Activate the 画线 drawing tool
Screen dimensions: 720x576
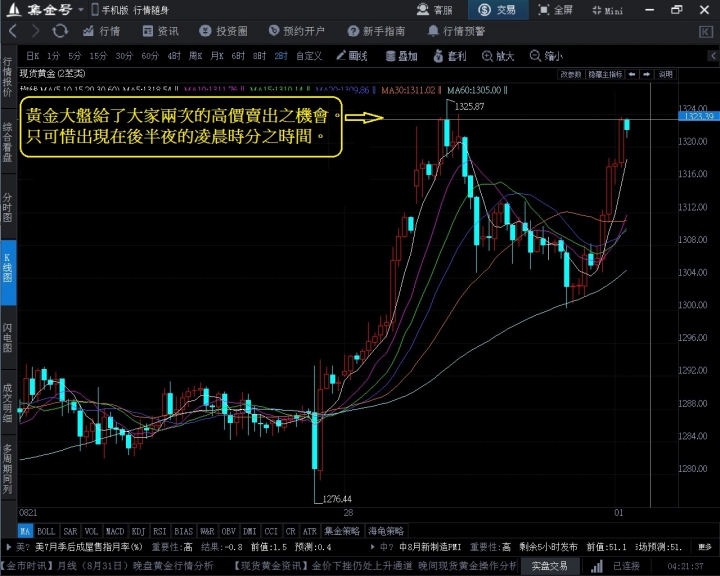[x=352, y=56]
